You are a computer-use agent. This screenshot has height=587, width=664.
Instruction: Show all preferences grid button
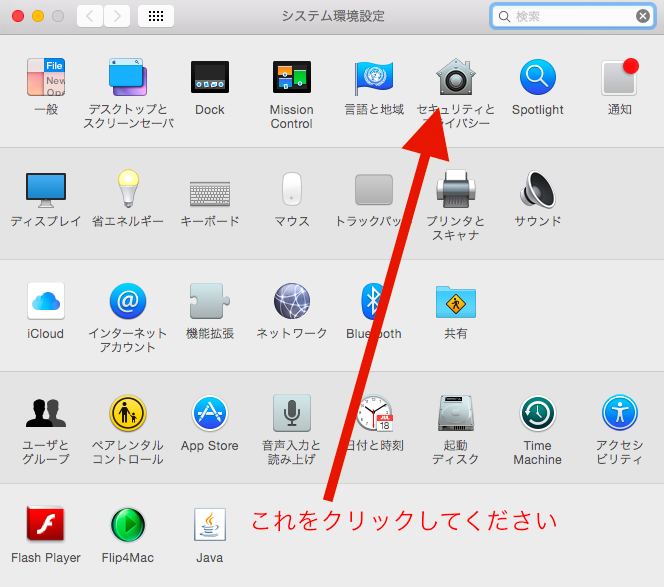156,16
